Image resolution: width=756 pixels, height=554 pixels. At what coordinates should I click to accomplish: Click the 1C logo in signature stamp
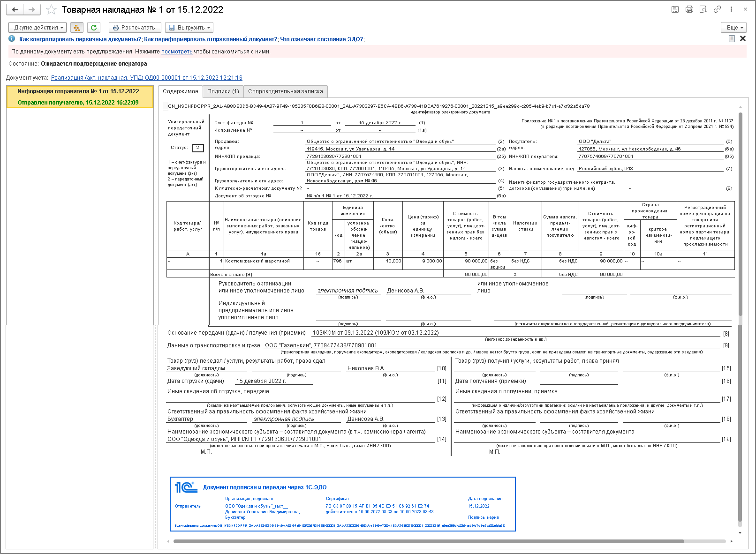point(186,487)
